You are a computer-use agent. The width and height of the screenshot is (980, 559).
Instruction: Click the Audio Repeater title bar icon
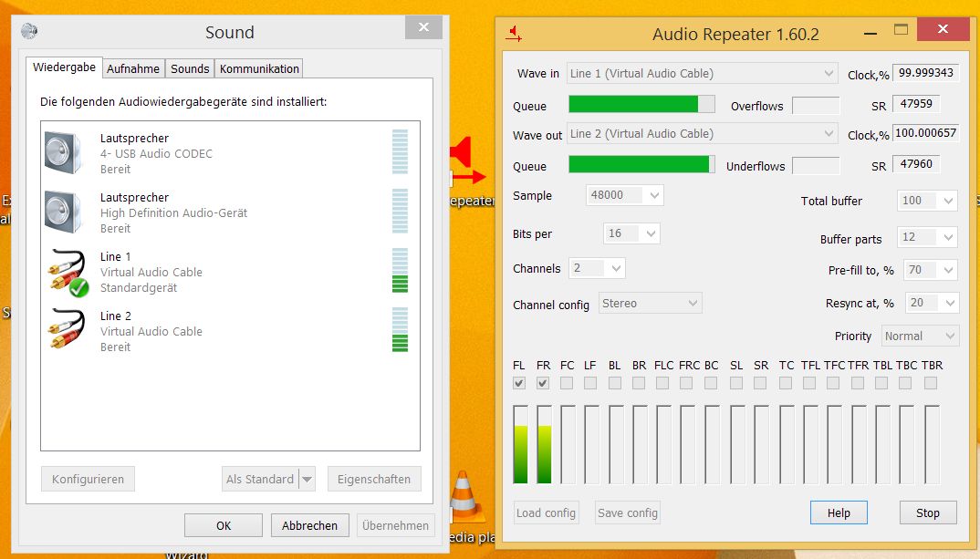pos(514,34)
